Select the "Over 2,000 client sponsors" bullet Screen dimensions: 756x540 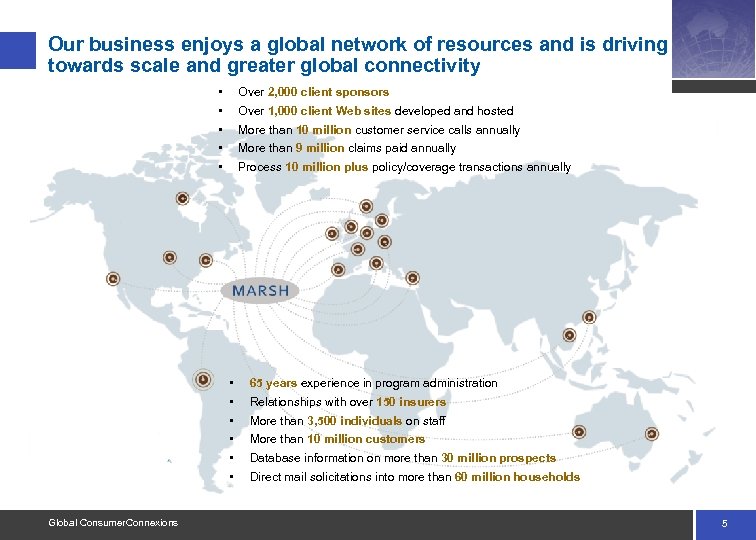point(313,92)
